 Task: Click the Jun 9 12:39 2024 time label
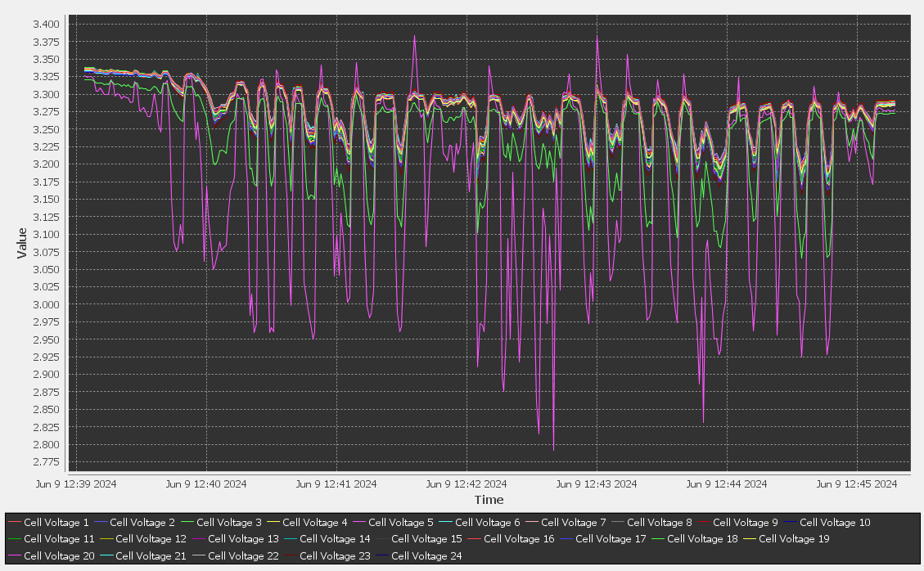coord(76,484)
